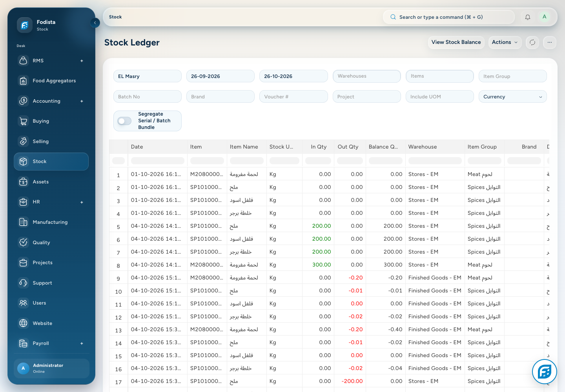Open HR module icon

[24, 202]
